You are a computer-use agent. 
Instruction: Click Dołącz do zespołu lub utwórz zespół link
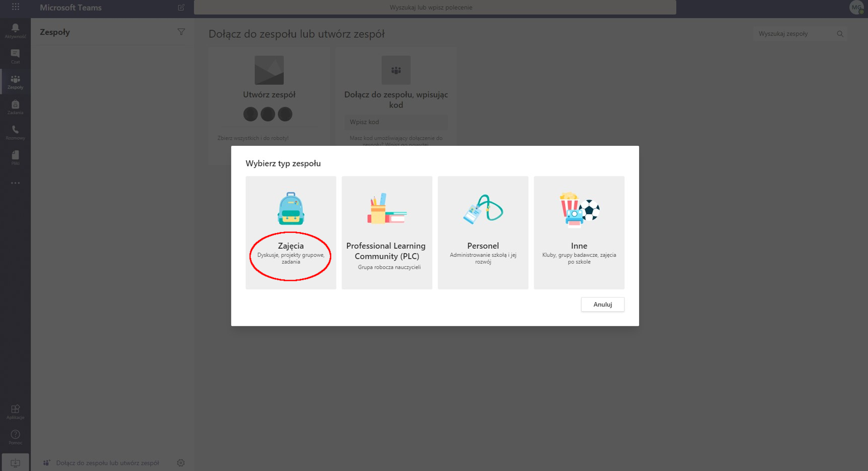[108, 463]
